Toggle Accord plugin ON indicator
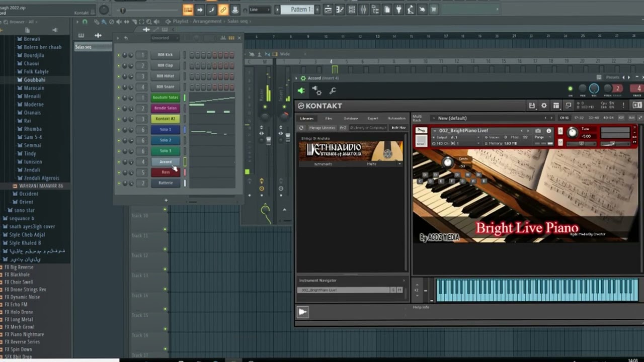 click(570, 89)
